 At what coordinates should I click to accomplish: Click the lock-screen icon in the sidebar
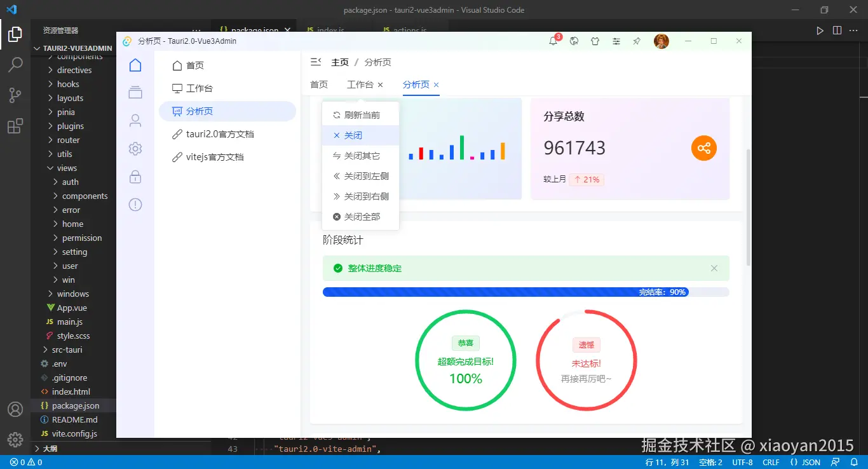(x=135, y=177)
